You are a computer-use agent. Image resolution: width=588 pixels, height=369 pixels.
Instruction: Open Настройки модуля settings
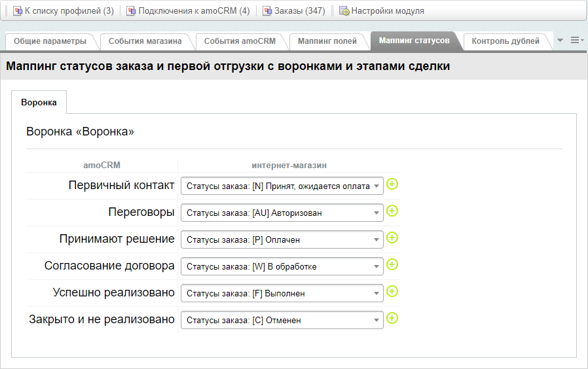pyautogui.click(x=382, y=11)
